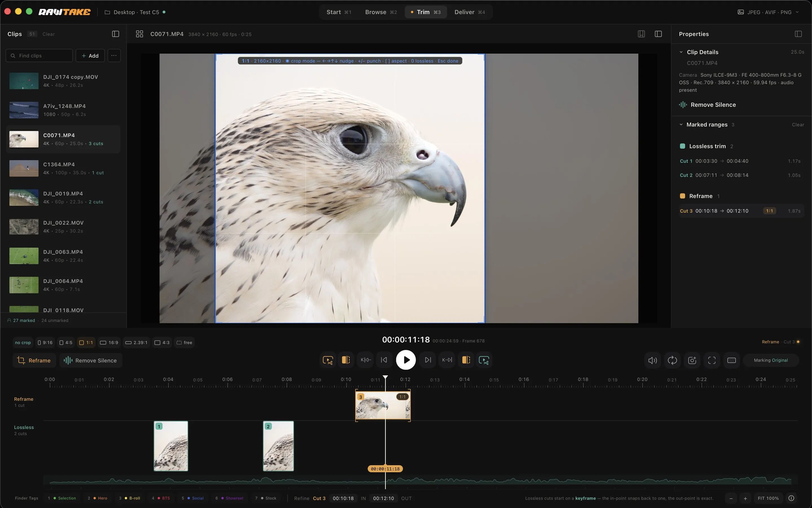The height and width of the screenshot is (508, 812).
Task: Click the Lossless trim green swatch
Action: [683, 146]
